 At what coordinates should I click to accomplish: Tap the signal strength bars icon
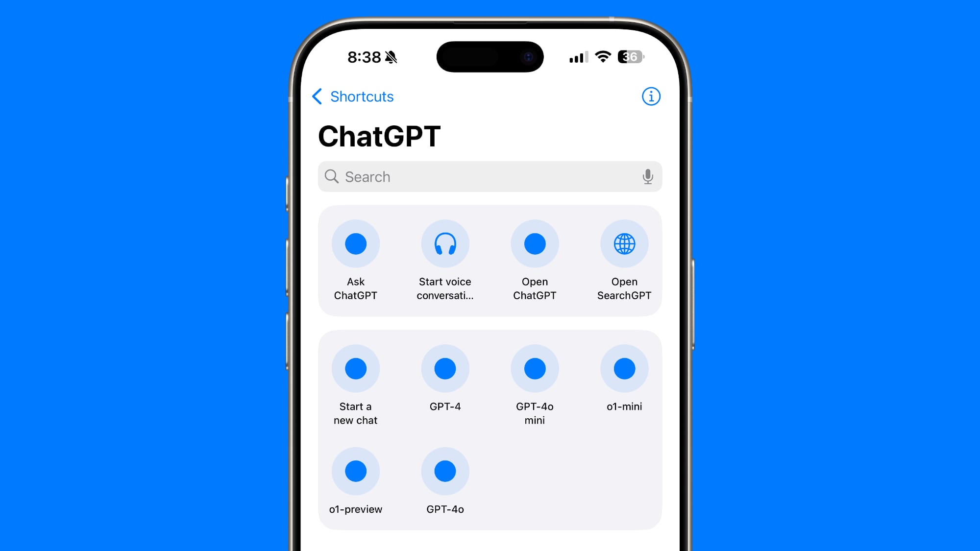point(575,57)
